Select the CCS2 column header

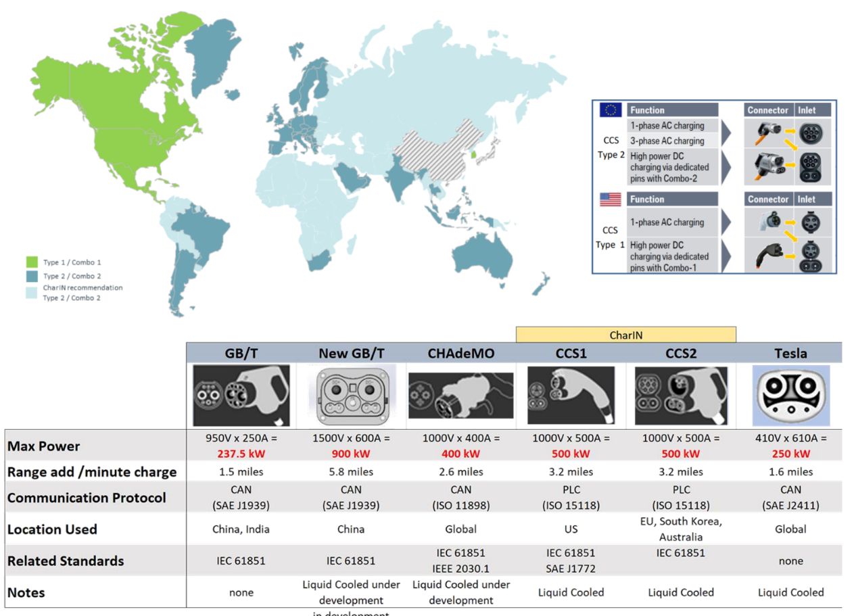pyautogui.click(x=681, y=353)
